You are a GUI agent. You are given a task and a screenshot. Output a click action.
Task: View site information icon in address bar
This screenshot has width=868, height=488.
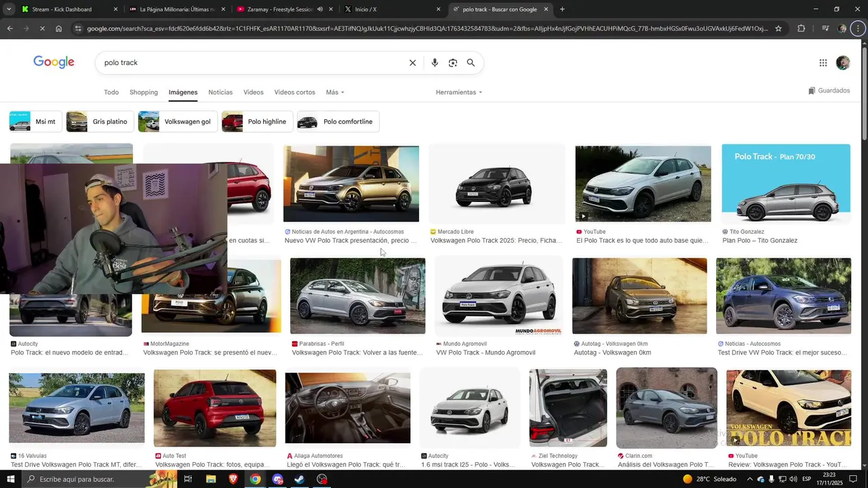79,28
